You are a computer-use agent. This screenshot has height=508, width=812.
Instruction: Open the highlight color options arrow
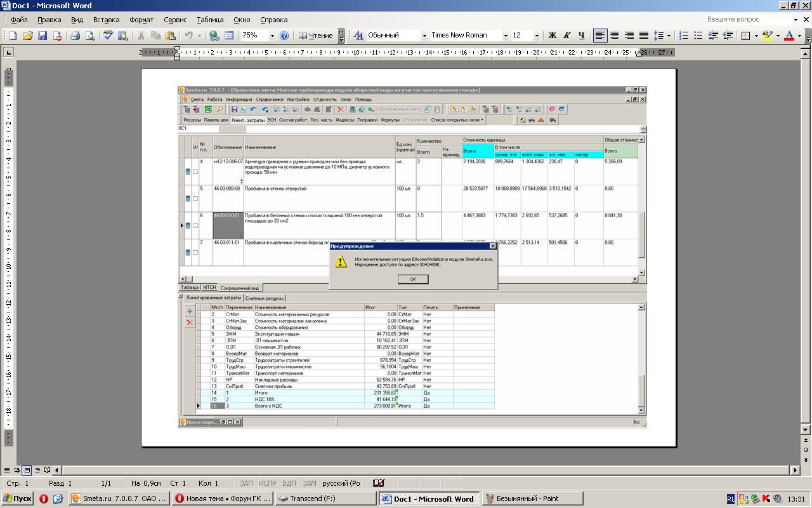tap(778, 36)
